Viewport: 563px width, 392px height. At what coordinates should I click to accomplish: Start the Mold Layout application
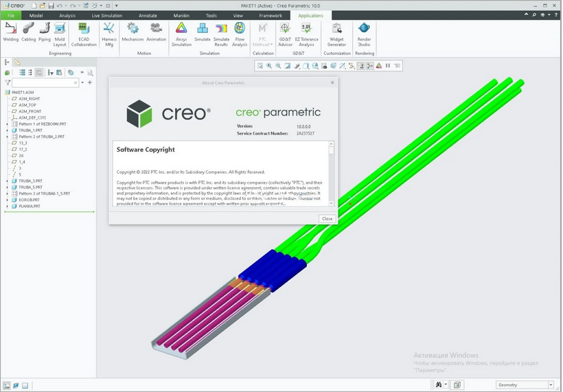[60, 34]
